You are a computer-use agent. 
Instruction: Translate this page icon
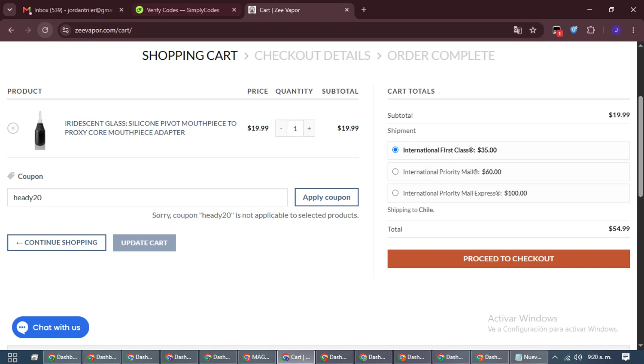518,30
